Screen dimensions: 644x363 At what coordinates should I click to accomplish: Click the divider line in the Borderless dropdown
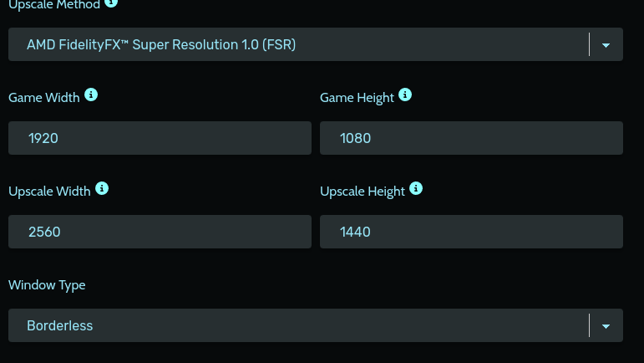click(589, 325)
